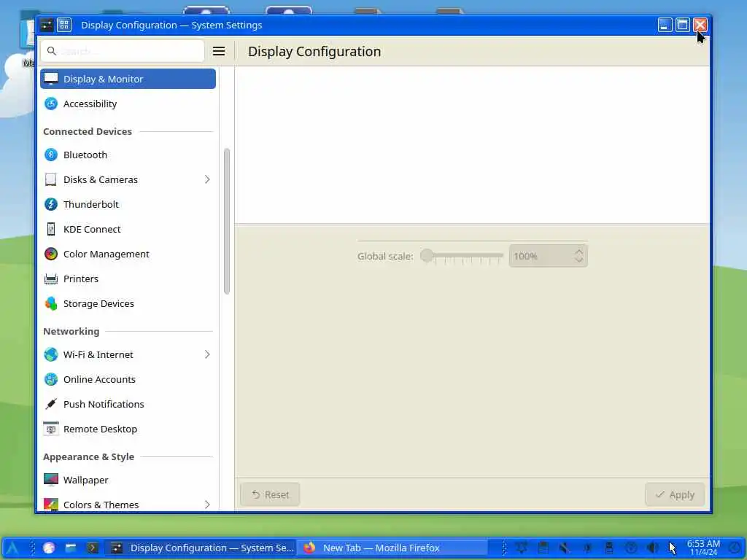Screen dimensions: 747x560
Task: Open the round browser icon in taskbar
Action: (x=49, y=548)
